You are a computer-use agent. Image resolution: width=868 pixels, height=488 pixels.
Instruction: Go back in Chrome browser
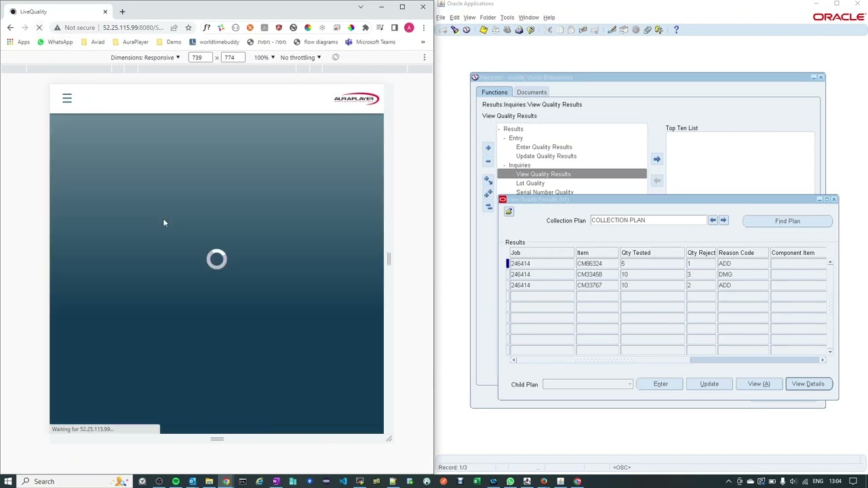(10, 28)
